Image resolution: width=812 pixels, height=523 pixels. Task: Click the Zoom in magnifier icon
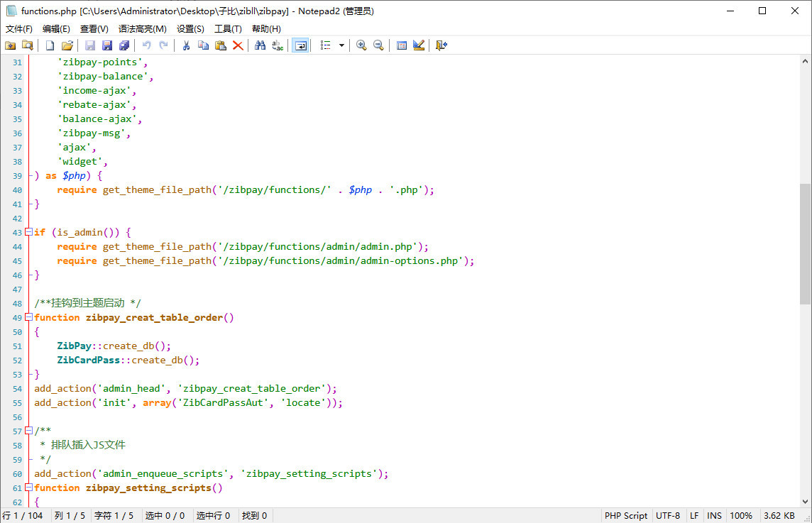point(361,45)
